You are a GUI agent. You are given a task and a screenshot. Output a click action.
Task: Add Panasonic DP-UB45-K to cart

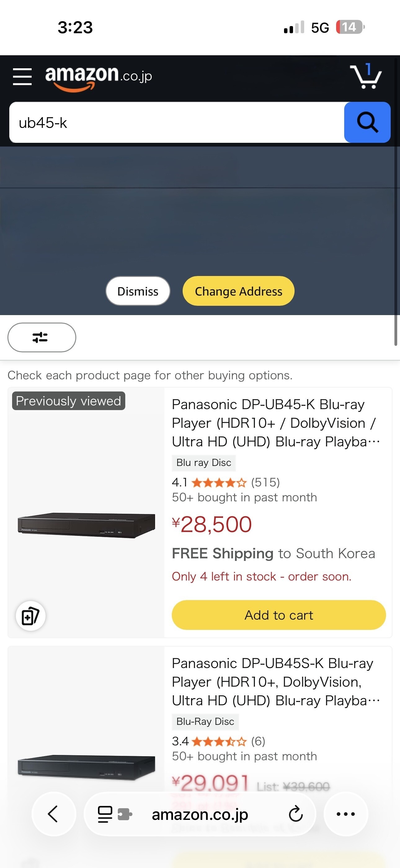(x=278, y=615)
